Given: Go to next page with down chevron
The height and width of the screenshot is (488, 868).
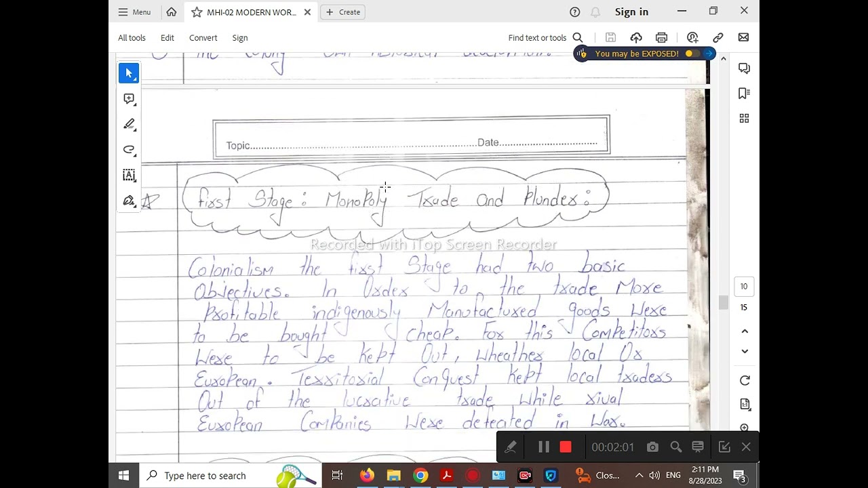Looking at the screenshot, I should click(x=745, y=351).
